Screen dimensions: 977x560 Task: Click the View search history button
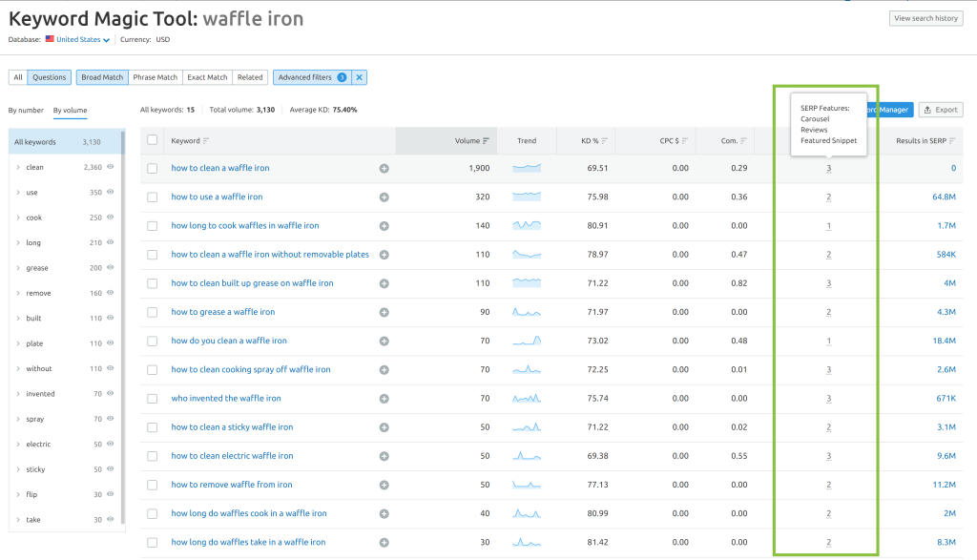click(925, 18)
